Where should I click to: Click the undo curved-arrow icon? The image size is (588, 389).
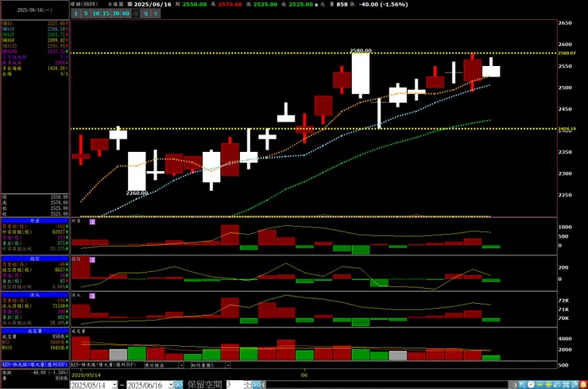click(x=557, y=384)
